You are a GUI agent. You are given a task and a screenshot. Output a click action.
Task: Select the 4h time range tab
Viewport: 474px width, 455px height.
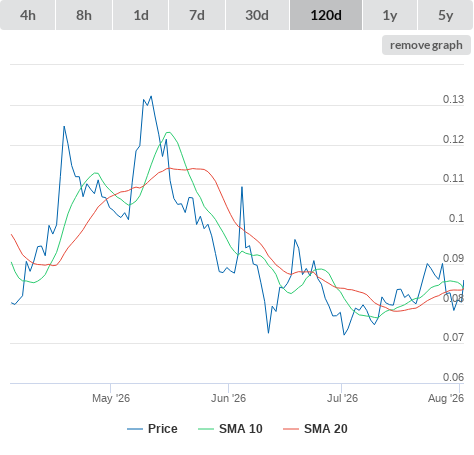point(28,15)
